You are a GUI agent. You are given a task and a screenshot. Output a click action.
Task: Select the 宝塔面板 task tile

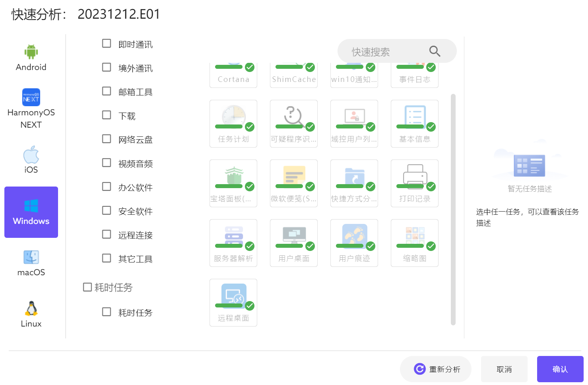(x=233, y=183)
